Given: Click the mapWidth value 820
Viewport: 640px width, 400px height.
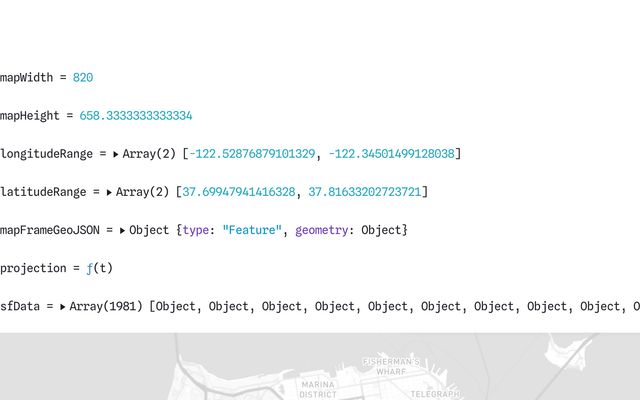Looking at the screenshot, I should tap(83, 77).
